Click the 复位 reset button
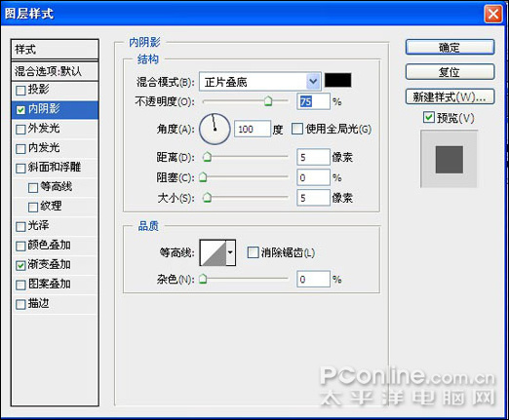Screen dimensions: 509x420 (x=450, y=72)
